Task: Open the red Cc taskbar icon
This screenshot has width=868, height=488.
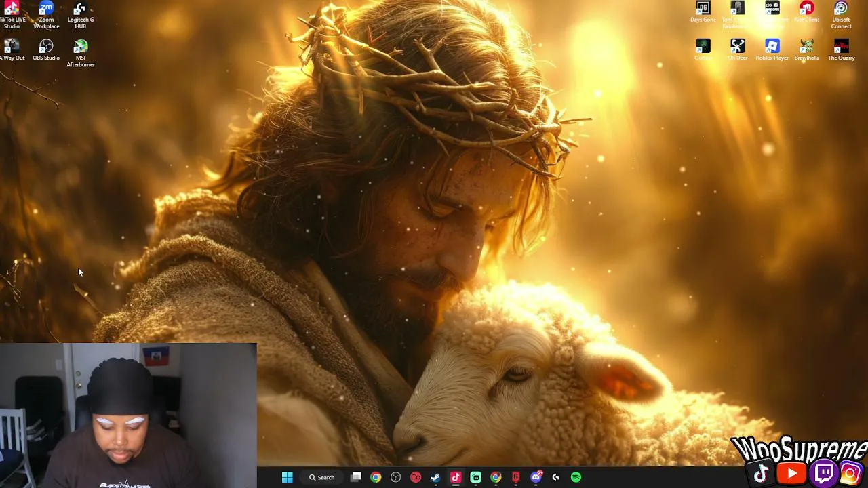Action: 416,477
